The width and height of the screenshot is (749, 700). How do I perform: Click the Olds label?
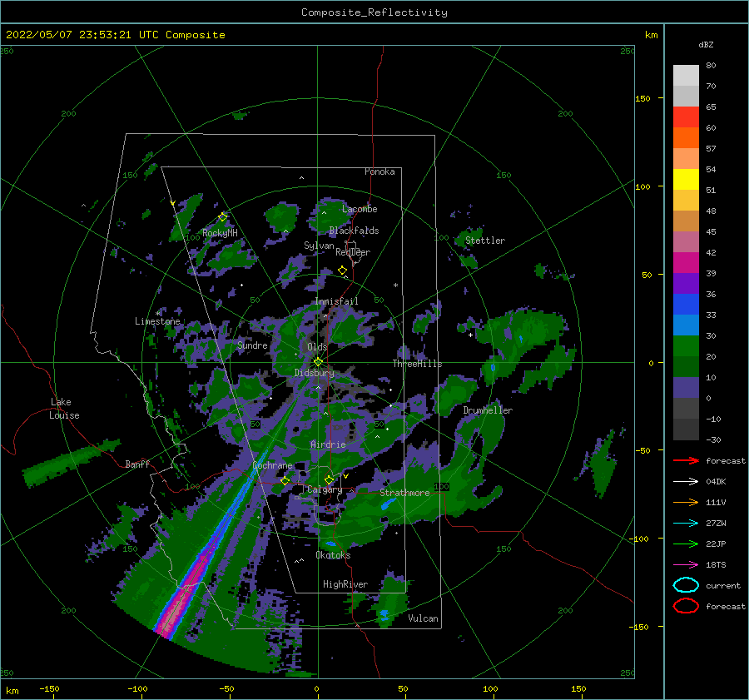coord(317,347)
